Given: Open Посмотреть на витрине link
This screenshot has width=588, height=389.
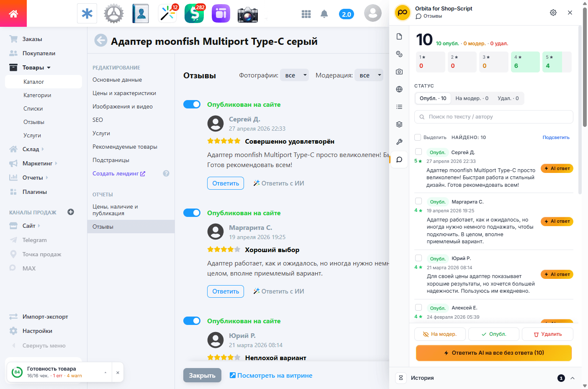Looking at the screenshot, I should coord(271,376).
